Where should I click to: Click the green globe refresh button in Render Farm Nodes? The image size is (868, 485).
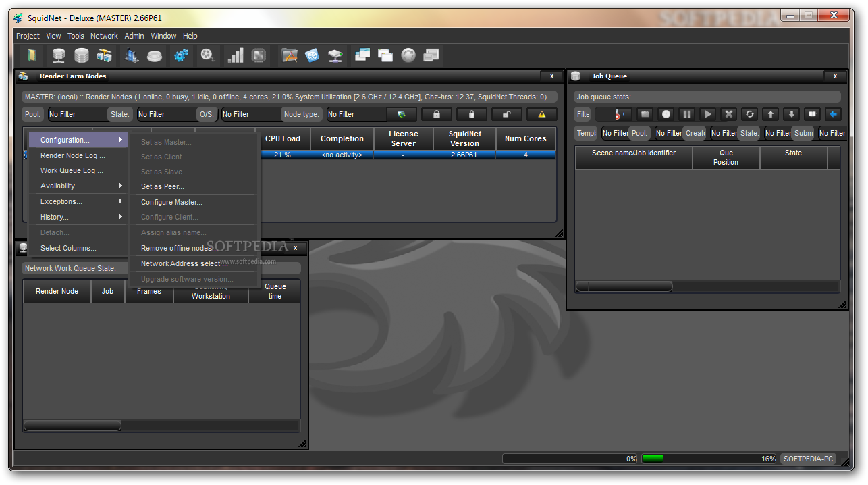click(x=402, y=114)
